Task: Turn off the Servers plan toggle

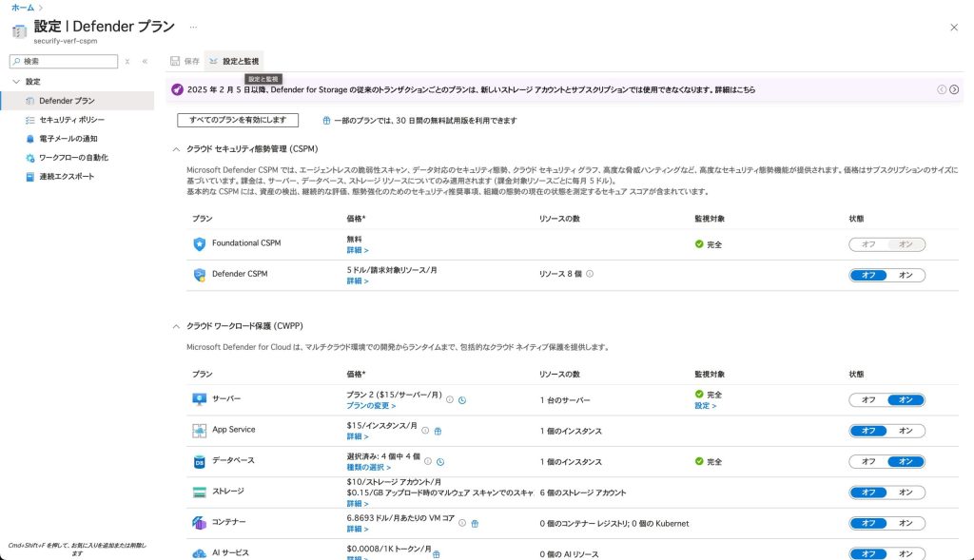Action: [867, 400]
